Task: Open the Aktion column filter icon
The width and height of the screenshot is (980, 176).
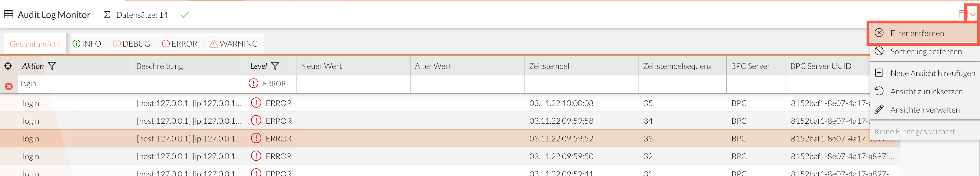Action: [52, 65]
